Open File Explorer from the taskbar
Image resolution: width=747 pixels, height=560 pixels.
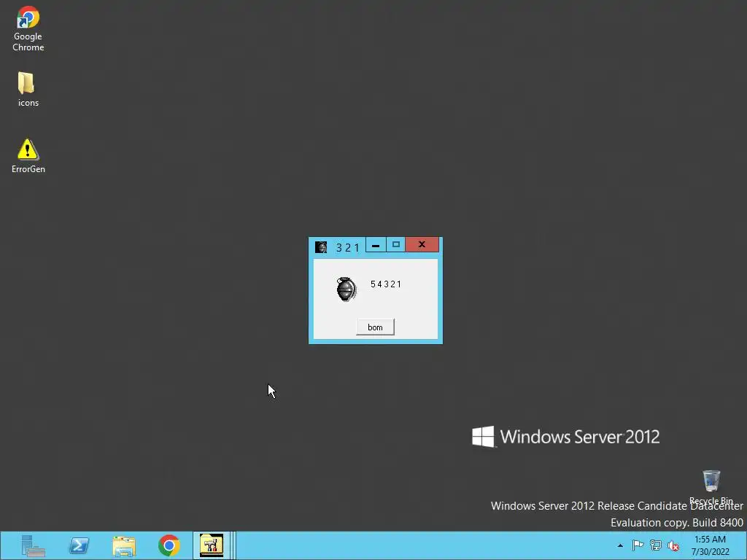tap(124, 545)
